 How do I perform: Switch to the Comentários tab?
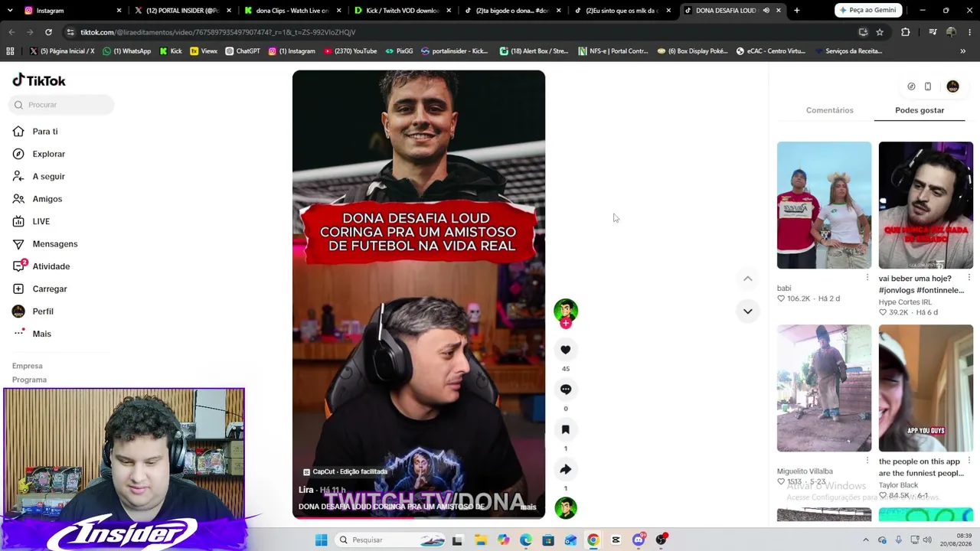click(829, 110)
